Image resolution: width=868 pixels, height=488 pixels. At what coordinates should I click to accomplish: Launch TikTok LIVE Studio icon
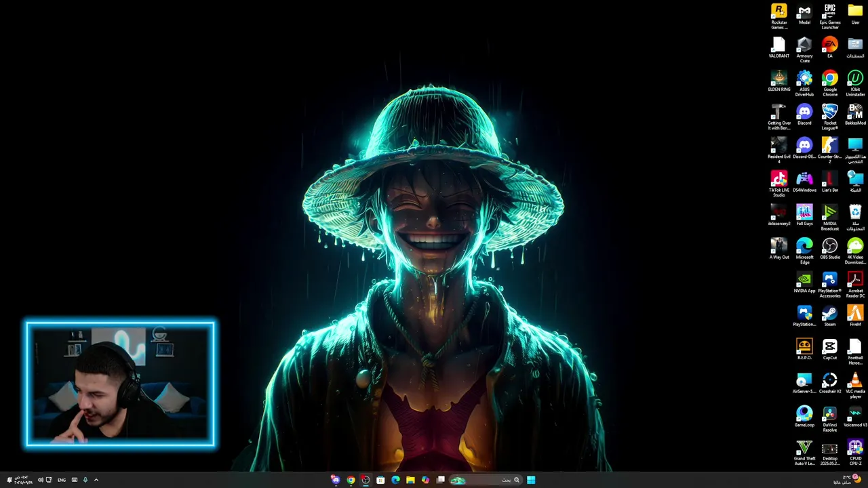pyautogui.click(x=779, y=184)
